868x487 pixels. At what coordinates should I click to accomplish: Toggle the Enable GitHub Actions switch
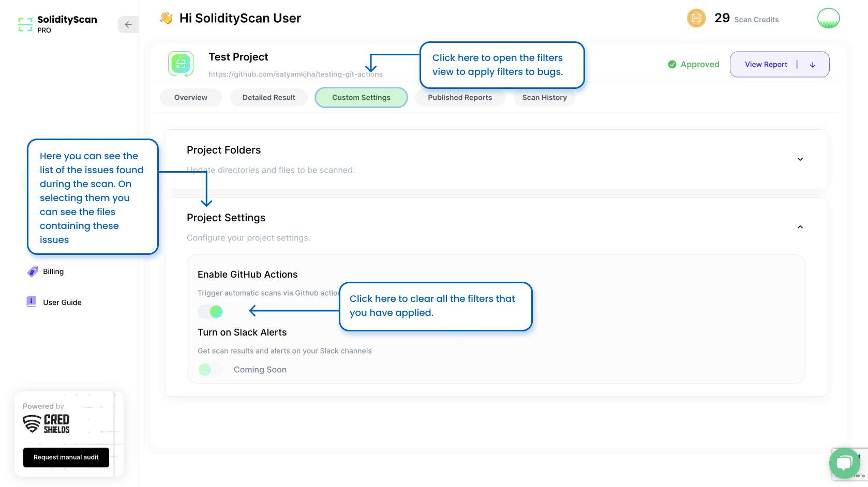[x=211, y=312]
